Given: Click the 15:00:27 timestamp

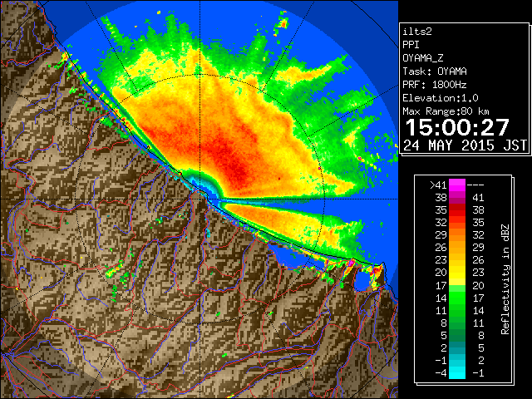Looking at the screenshot, I should click(457, 127).
